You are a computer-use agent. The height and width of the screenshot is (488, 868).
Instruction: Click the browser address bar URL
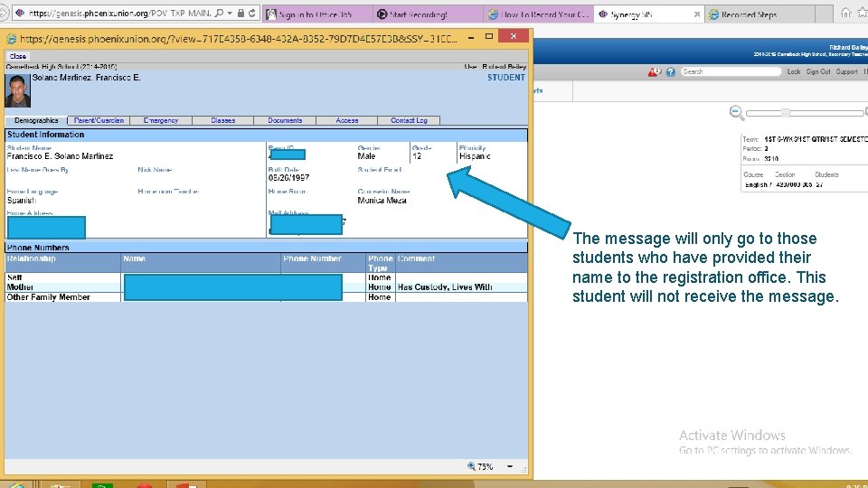(119, 13)
